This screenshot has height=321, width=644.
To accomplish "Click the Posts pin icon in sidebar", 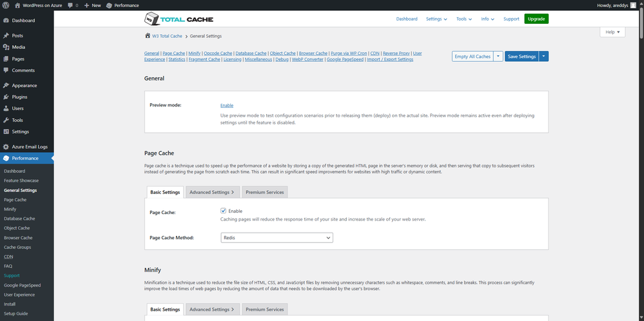I will pos(6,35).
